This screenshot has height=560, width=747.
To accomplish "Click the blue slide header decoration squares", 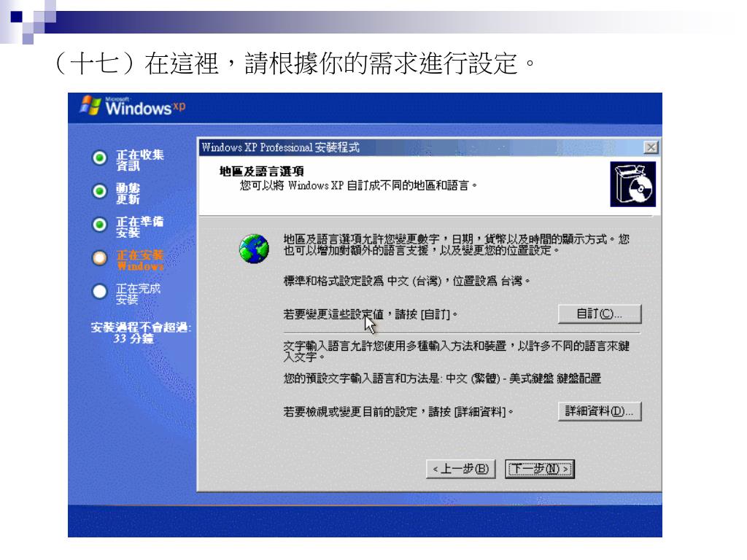I will point(28,21).
